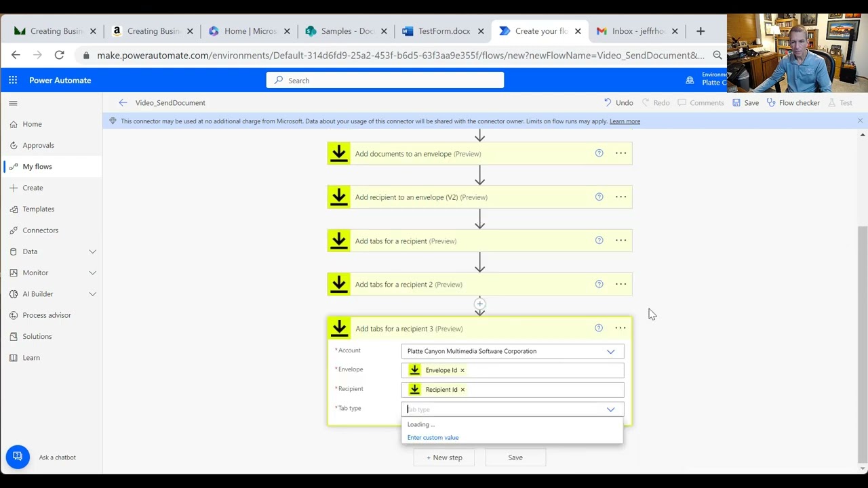Open Home in the left navigation
This screenshot has width=868, height=488.
[x=52, y=124]
